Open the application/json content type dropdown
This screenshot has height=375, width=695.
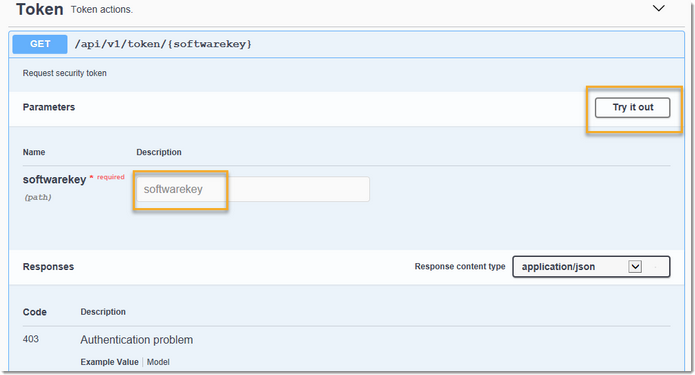[x=591, y=267]
